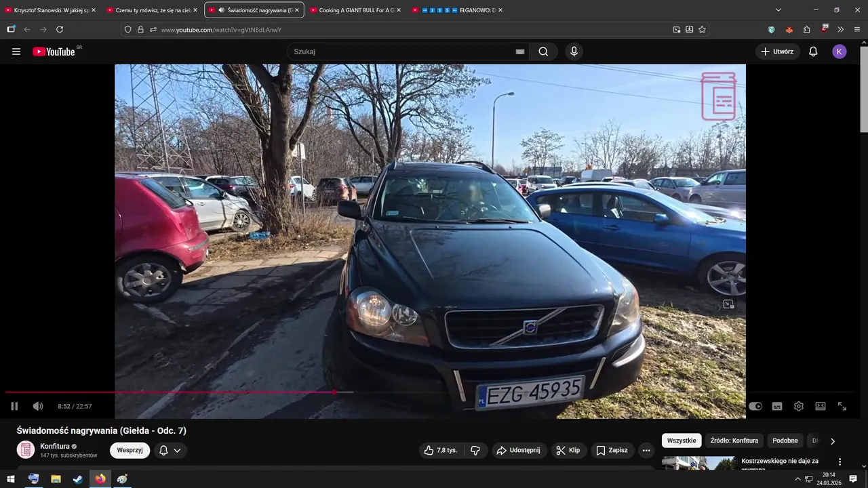The height and width of the screenshot is (488, 868).
Task: Show next filter chips with arrow
Action: 833,441
